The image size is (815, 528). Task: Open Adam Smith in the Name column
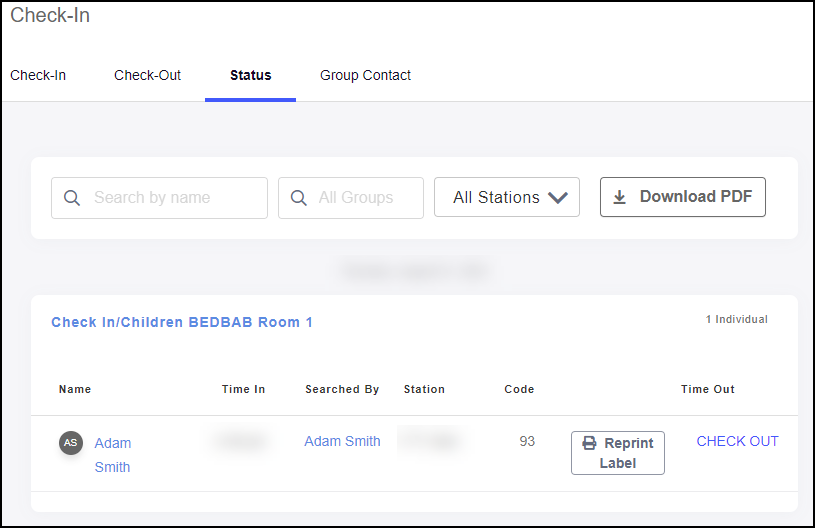coord(112,454)
